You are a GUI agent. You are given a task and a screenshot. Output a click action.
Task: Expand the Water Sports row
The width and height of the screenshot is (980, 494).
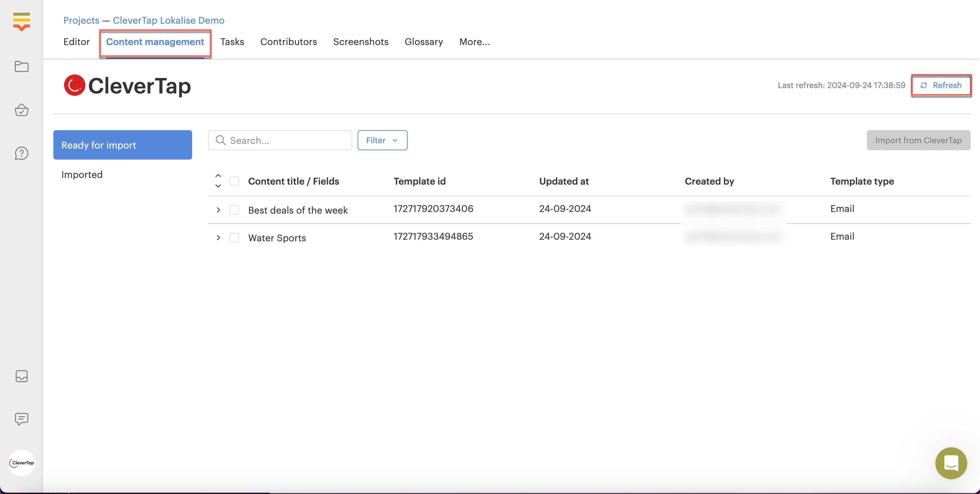[218, 238]
